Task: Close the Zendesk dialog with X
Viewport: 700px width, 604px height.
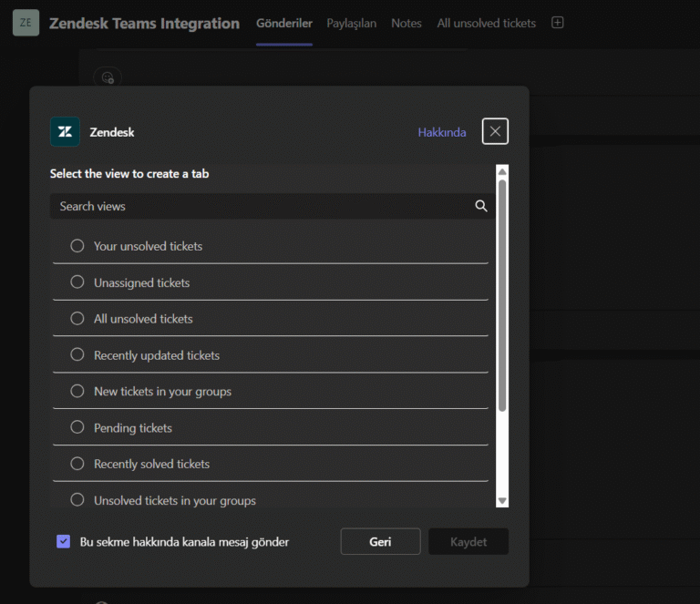Action: click(x=495, y=131)
